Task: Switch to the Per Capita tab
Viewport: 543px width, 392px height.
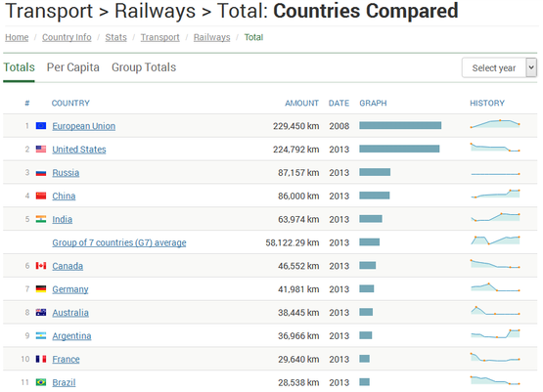Action: coord(73,67)
